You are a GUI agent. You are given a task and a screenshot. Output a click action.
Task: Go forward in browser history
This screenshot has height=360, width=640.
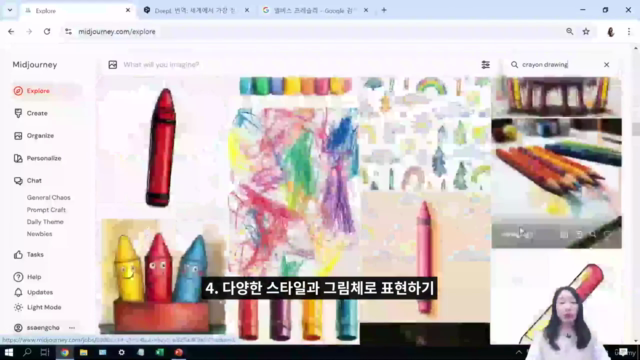click(29, 31)
